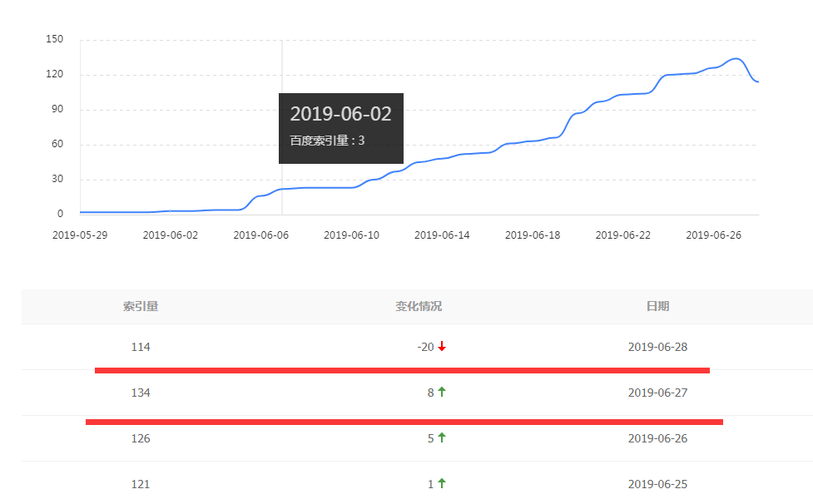The height and width of the screenshot is (504, 813).
Task: Click x-axis label 2019-06-26
Action: [x=713, y=235]
